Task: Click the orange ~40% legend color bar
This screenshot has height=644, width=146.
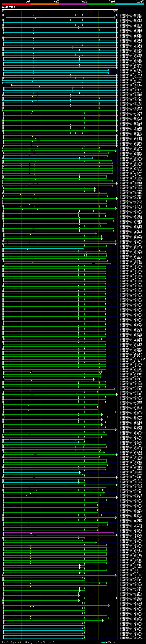Action: (x=45, y=4)
